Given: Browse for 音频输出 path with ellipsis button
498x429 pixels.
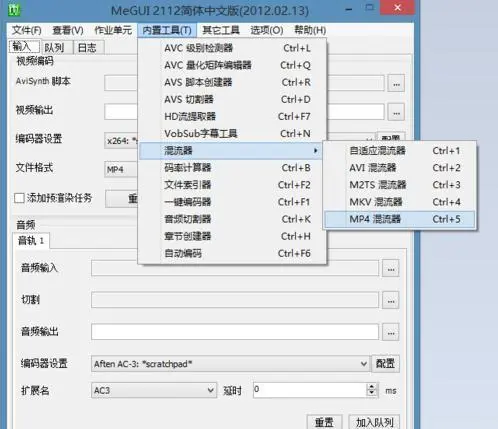Looking at the screenshot, I should [x=391, y=332].
